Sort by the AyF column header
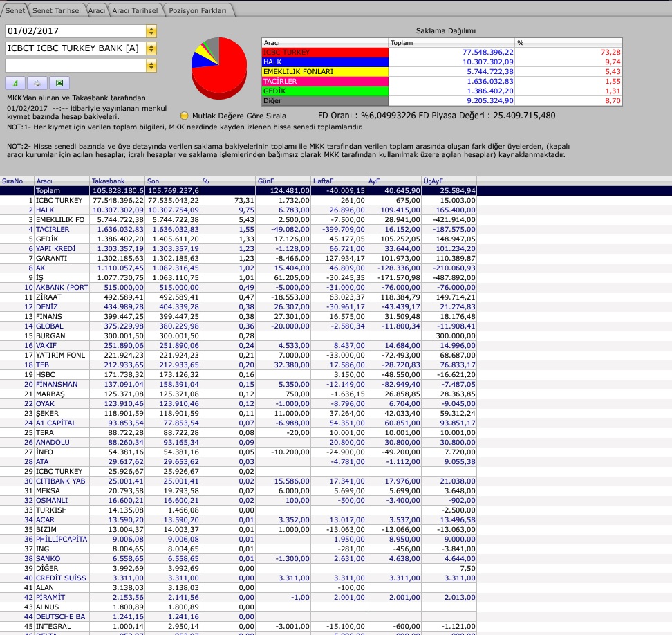Image resolution: width=672 pixels, height=635 pixels. pyautogui.click(x=393, y=181)
